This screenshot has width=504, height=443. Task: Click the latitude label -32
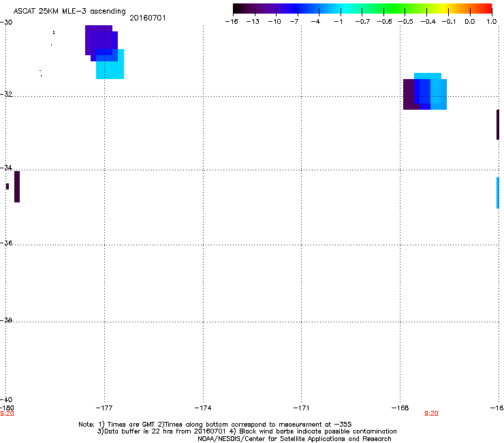coord(6,94)
